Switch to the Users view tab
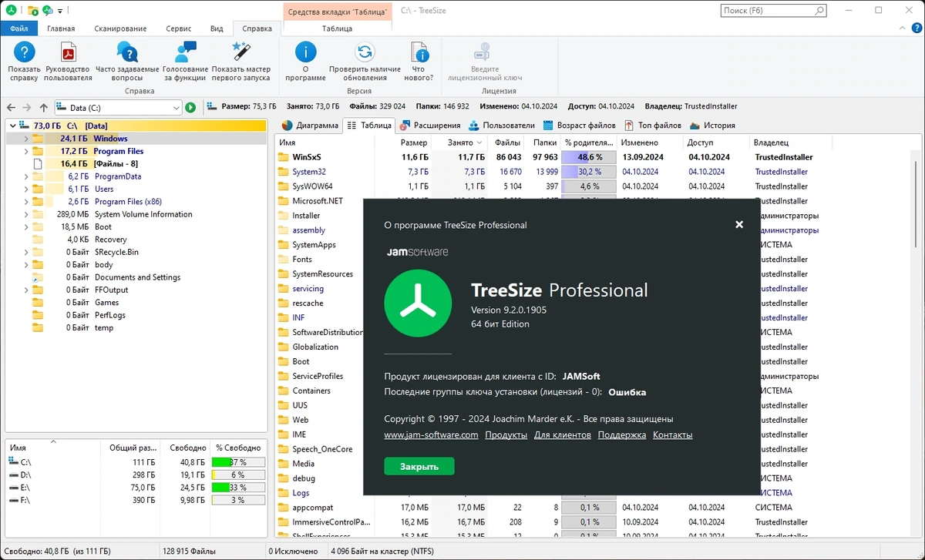 (x=501, y=125)
